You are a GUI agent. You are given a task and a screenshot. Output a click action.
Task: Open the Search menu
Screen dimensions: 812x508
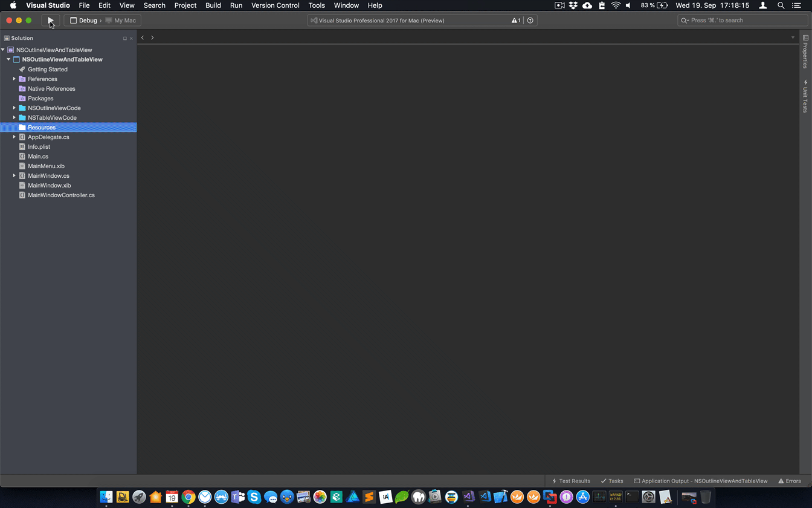point(155,5)
